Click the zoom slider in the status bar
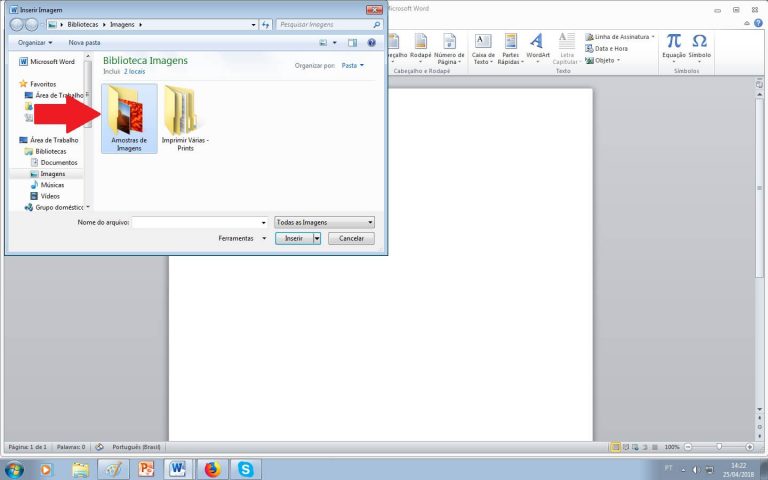The height and width of the screenshot is (480, 768). coord(719,446)
